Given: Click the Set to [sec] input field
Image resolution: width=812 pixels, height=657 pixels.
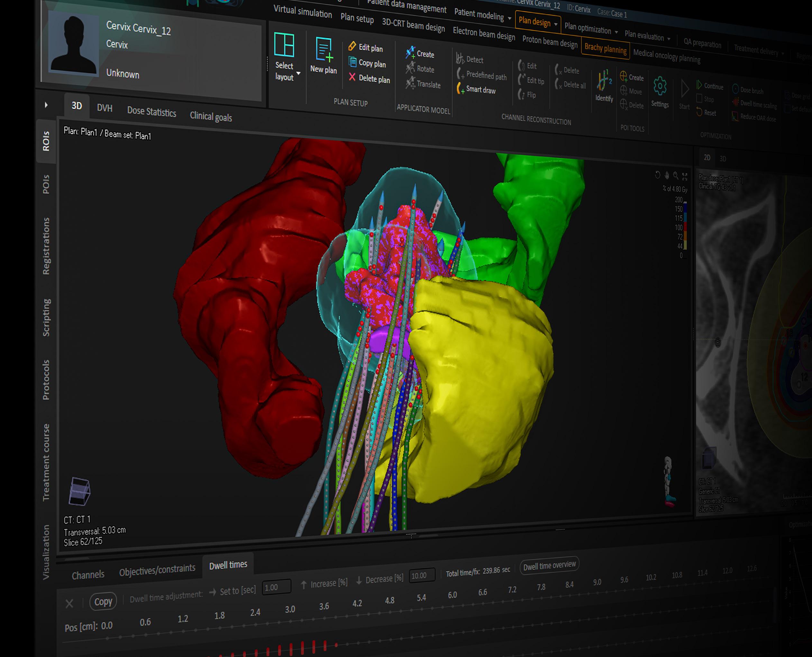Looking at the screenshot, I should pyautogui.click(x=276, y=587).
